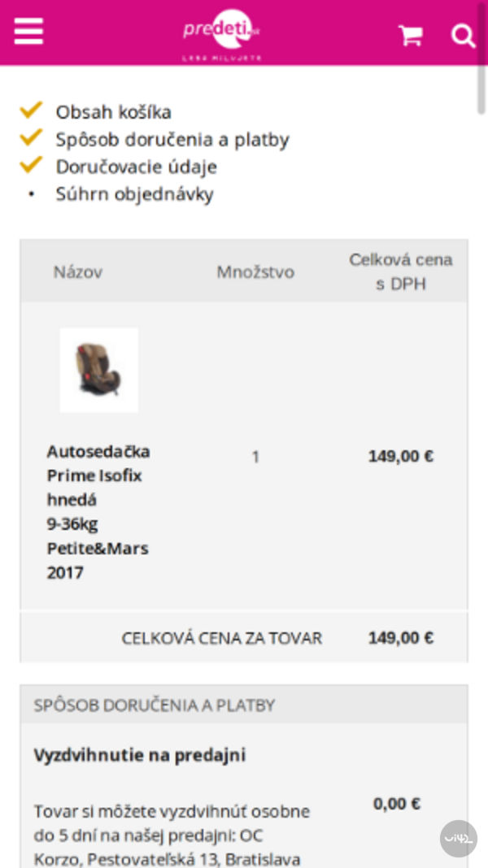The image size is (488, 868).
Task: Open product Autosedačka Prime Isofix hnedá
Action: coord(98,512)
